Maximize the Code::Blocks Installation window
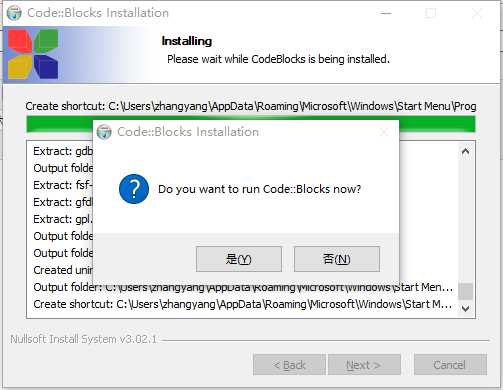 pyautogui.click(x=431, y=13)
